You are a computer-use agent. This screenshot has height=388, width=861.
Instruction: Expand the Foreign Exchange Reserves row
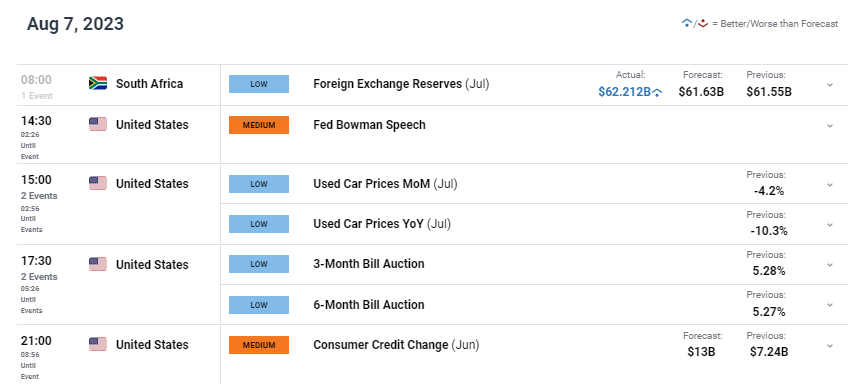[x=830, y=85]
